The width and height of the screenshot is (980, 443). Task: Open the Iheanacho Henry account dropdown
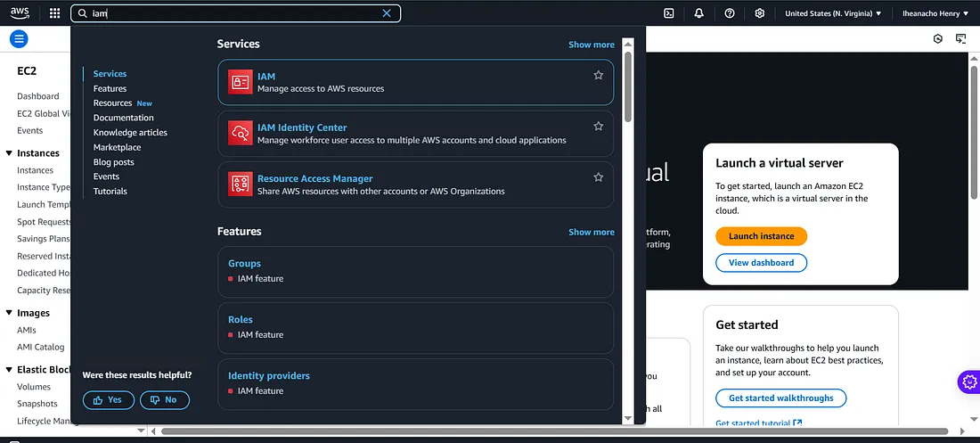coord(935,13)
